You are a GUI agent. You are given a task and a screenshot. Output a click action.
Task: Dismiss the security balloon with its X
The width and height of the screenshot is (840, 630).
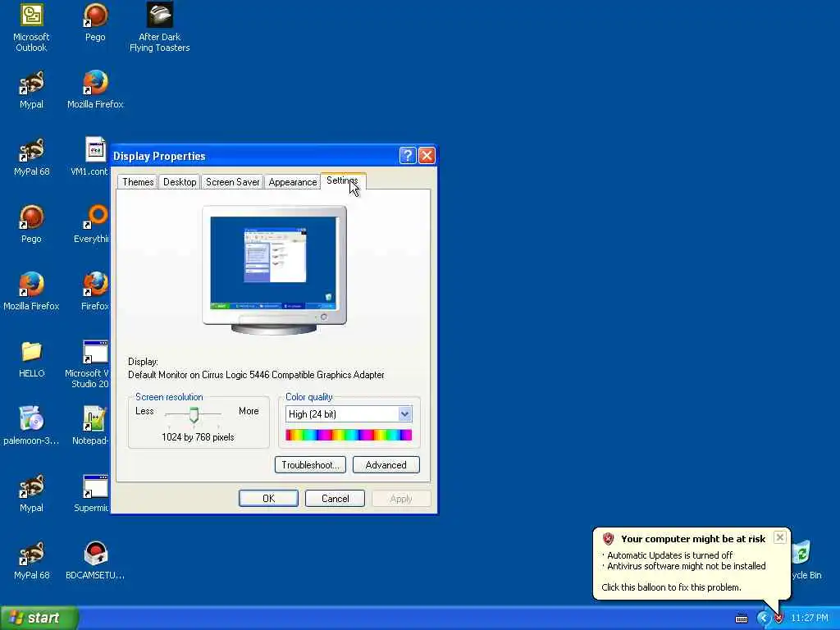(x=780, y=536)
